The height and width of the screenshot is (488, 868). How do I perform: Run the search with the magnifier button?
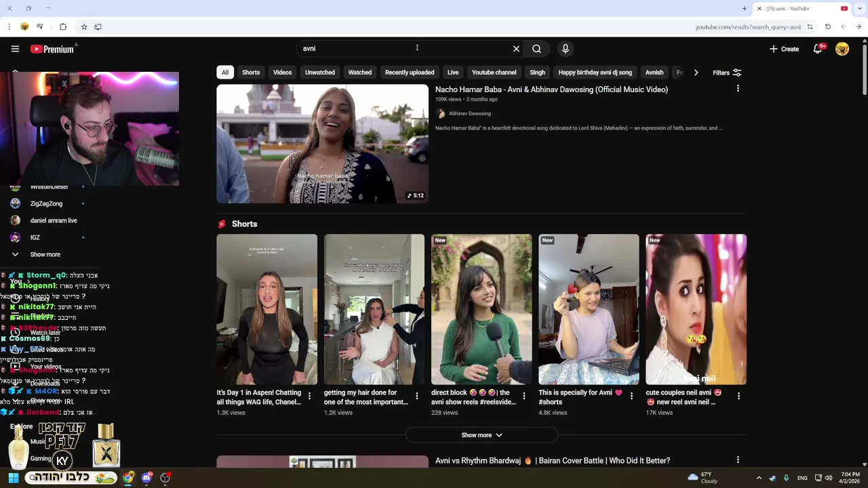click(536, 49)
